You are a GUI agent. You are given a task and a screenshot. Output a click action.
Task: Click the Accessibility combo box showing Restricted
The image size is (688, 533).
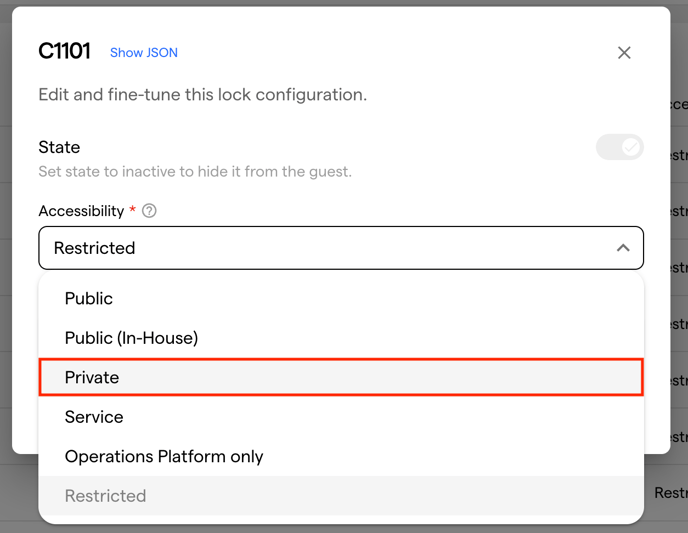pyautogui.click(x=320, y=248)
